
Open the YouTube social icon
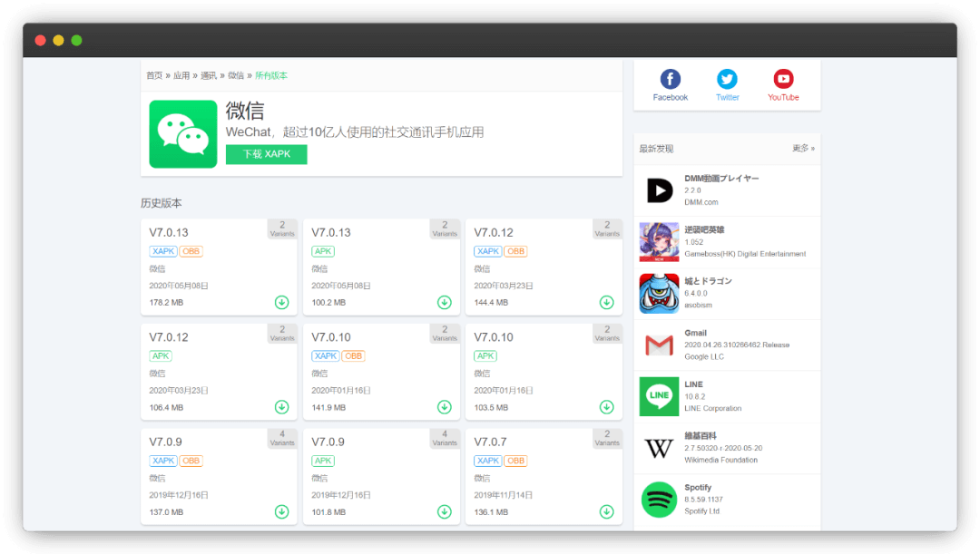point(783,79)
